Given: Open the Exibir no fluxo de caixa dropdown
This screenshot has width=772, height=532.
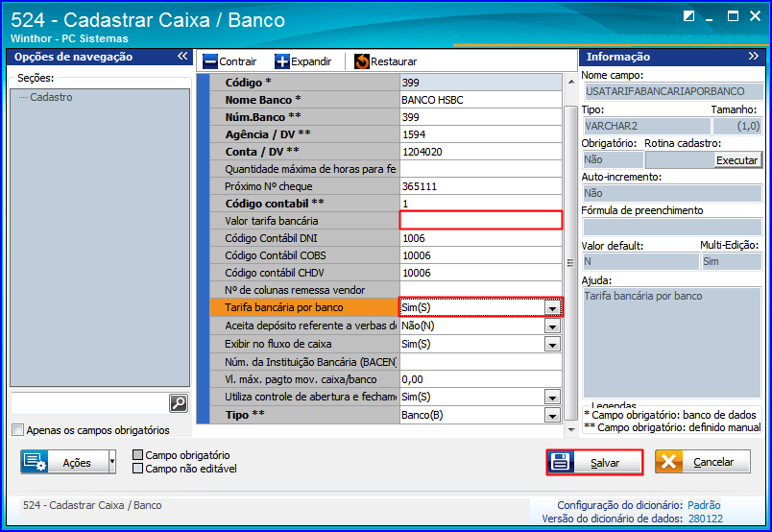Looking at the screenshot, I should click(x=552, y=345).
